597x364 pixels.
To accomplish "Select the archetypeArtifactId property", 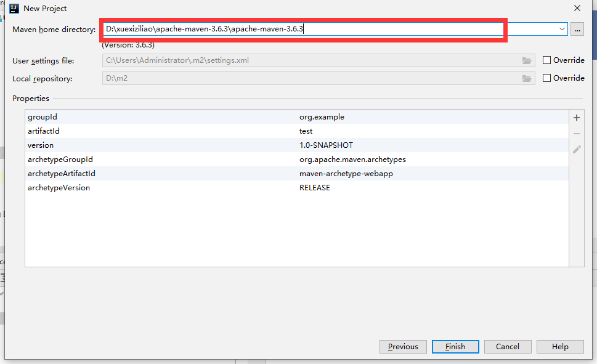I will 61,174.
